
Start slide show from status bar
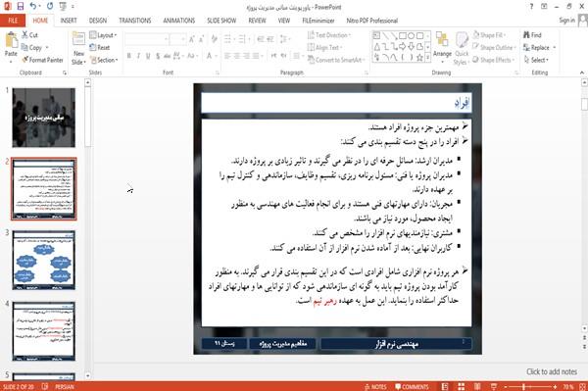pos(494,386)
